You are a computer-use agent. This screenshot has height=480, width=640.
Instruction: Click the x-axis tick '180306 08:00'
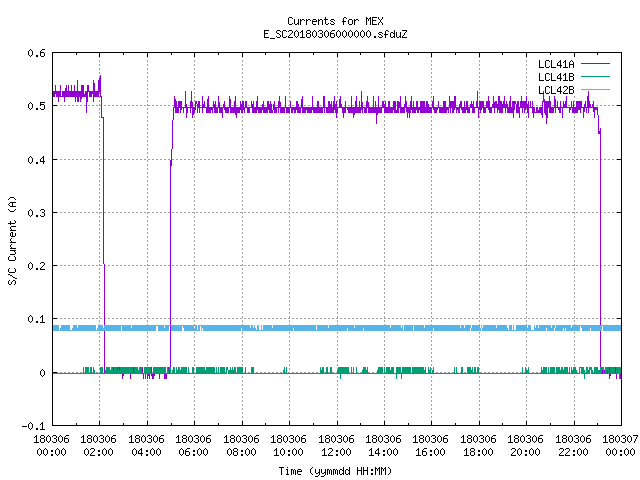coord(242,446)
